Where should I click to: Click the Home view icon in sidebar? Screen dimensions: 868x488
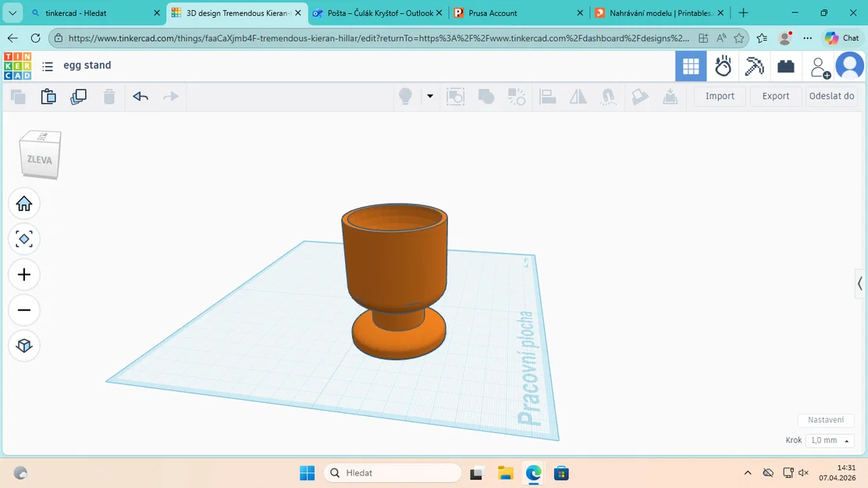click(24, 203)
